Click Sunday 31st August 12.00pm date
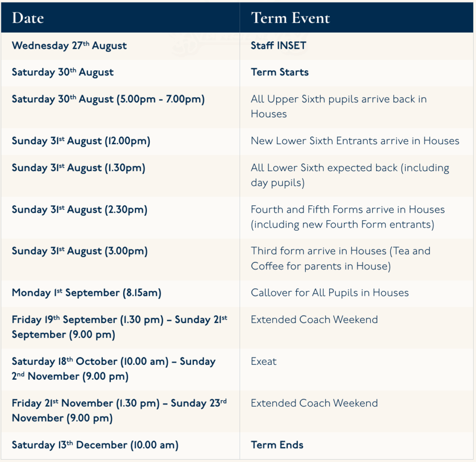 [81, 141]
